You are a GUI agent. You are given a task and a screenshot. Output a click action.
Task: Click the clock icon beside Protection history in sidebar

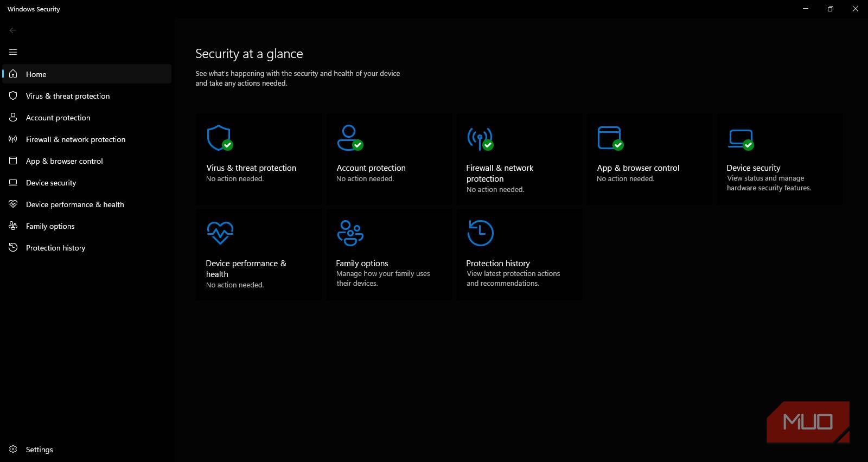pos(13,247)
